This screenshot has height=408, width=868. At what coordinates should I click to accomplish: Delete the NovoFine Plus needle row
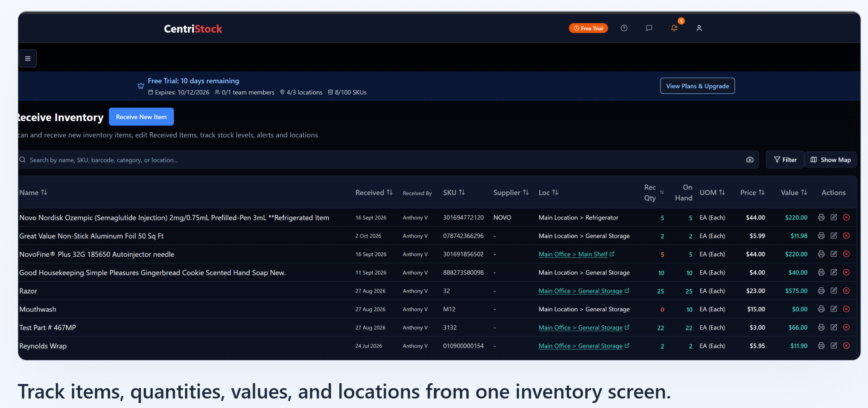[847, 254]
